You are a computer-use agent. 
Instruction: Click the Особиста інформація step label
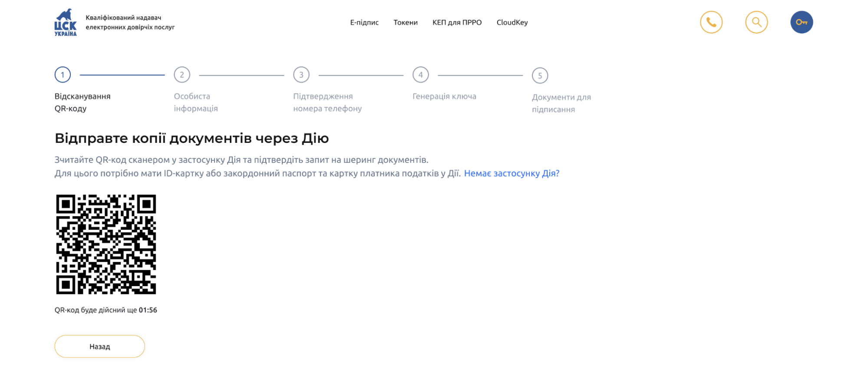196,102
